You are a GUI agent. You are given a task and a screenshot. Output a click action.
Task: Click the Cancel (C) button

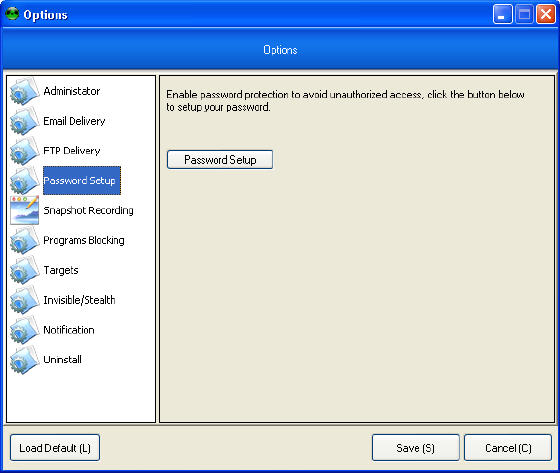508,448
